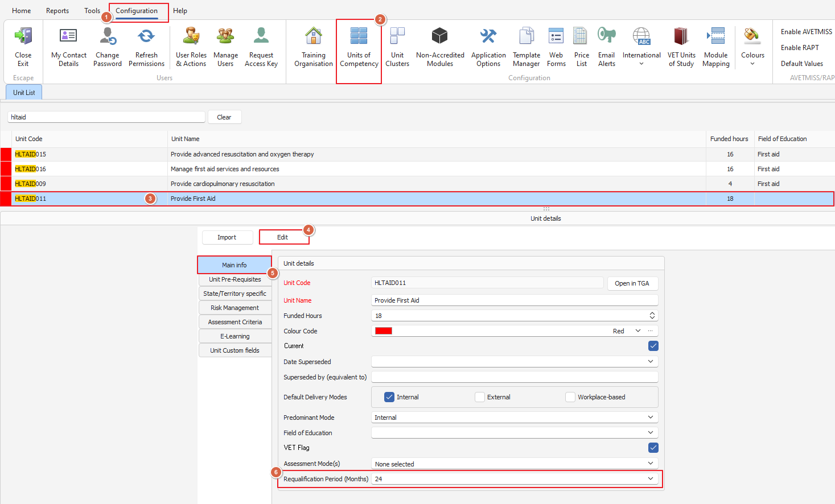Clear the unit search filter
Image resolution: width=835 pixels, height=504 pixels.
(224, 117)
